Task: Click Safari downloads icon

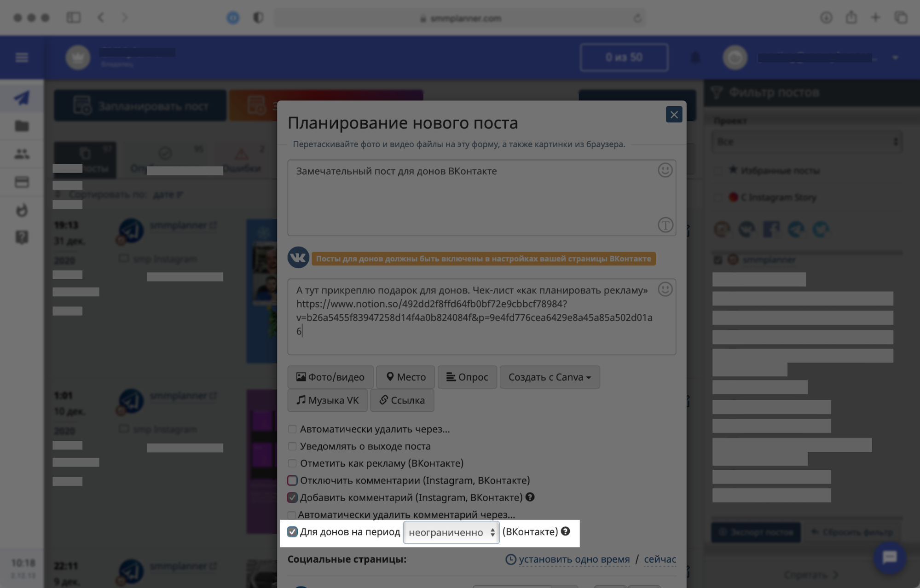Action: coord(826,17)
